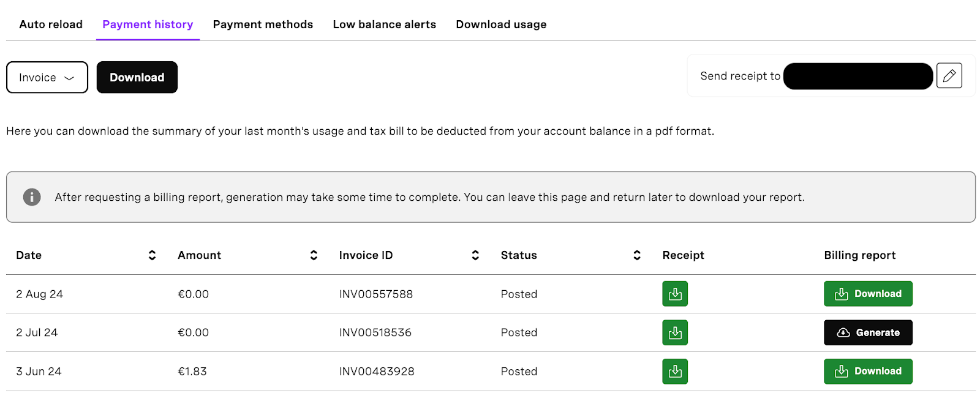
Task: Sort table by Invoice ID arrows
Action: [x=475, y=255]
